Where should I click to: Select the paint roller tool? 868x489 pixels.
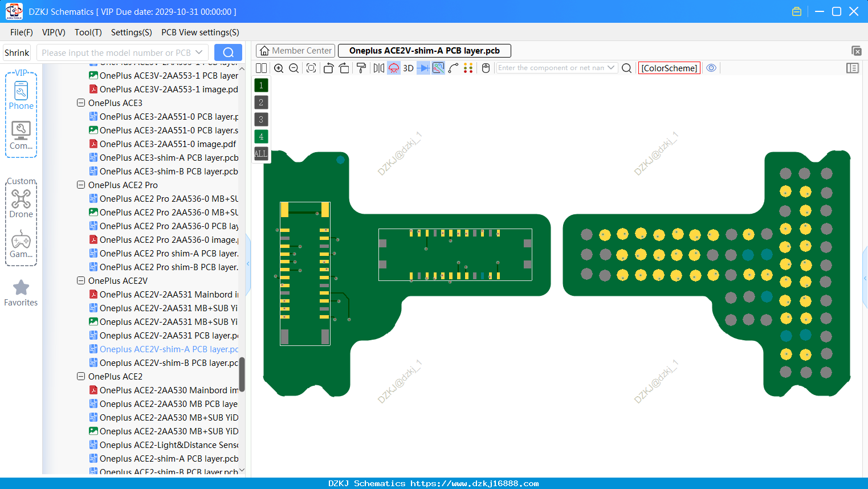pyautogui.click(x=361, y=68)
